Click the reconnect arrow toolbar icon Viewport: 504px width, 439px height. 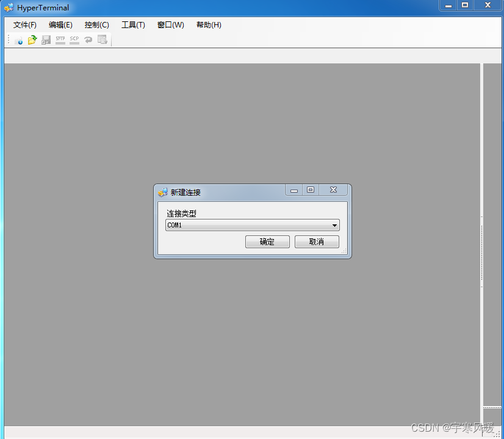coord(88,40)
